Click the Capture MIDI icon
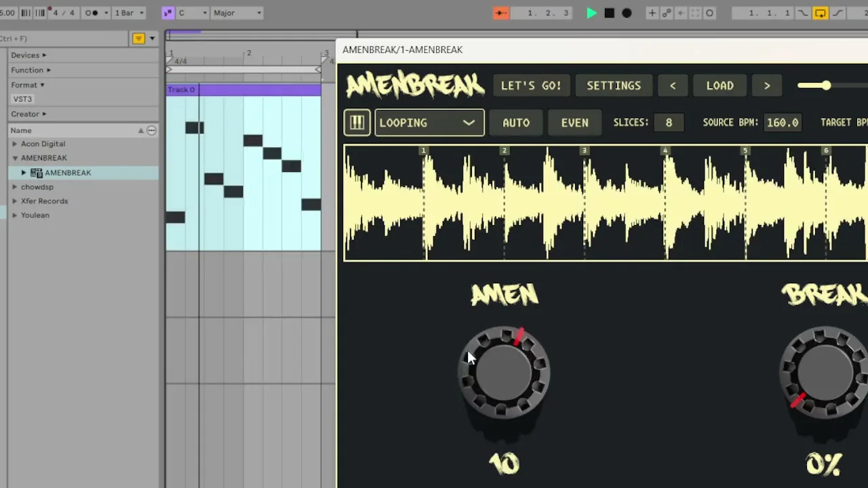Image resolution: width=868 pixels, height=488 pixels. tap(695, 13)
